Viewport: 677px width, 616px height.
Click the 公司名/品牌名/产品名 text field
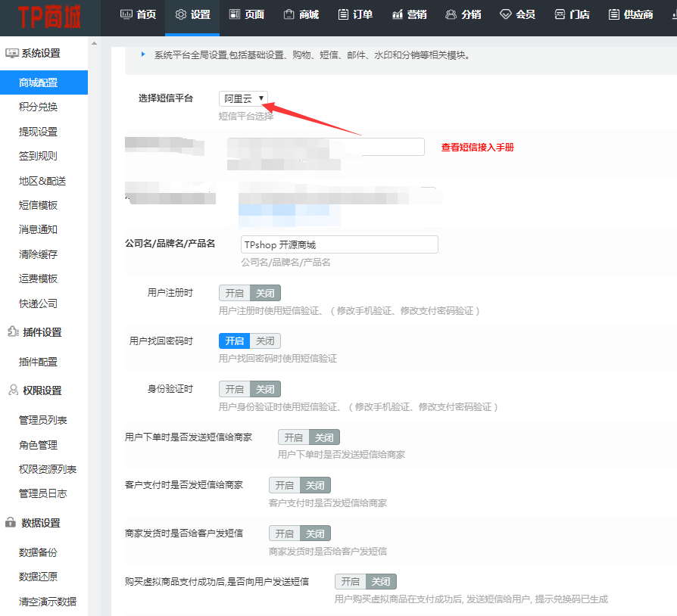click(x=339, y=244)
